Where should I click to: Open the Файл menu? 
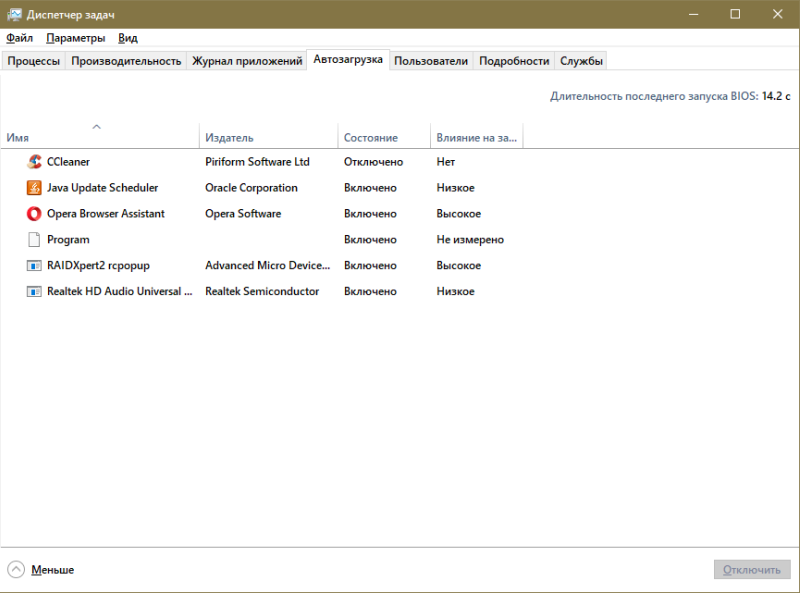pos(19,38)
